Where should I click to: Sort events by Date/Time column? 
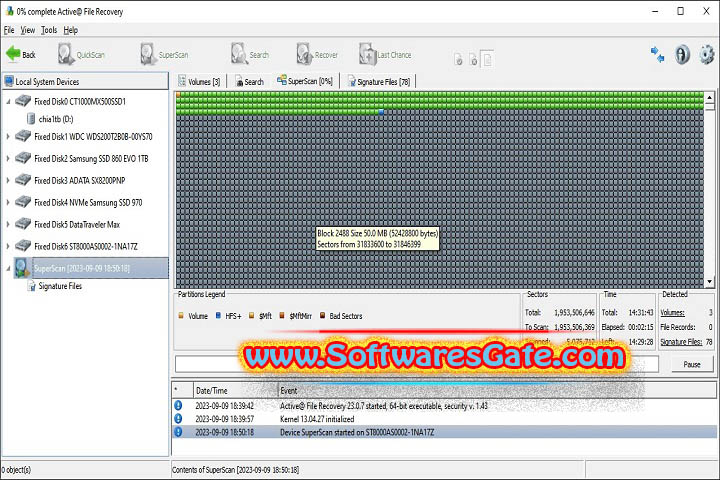point(236,390)
